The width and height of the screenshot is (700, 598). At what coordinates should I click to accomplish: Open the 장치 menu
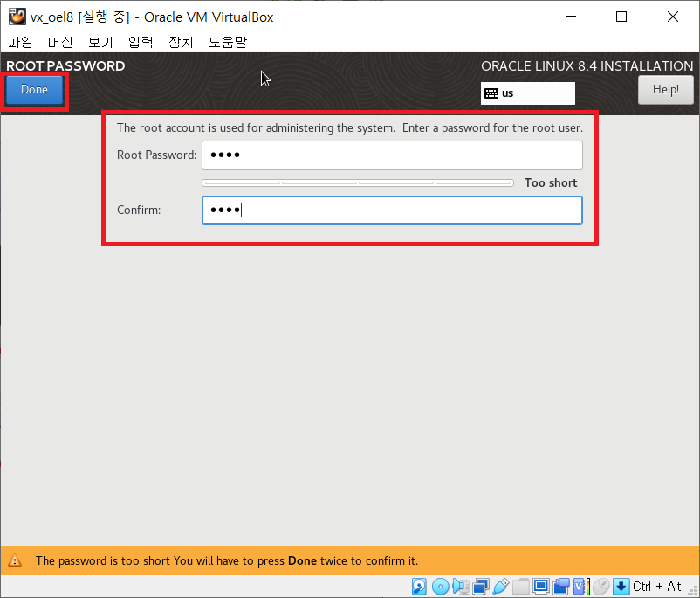181,42
